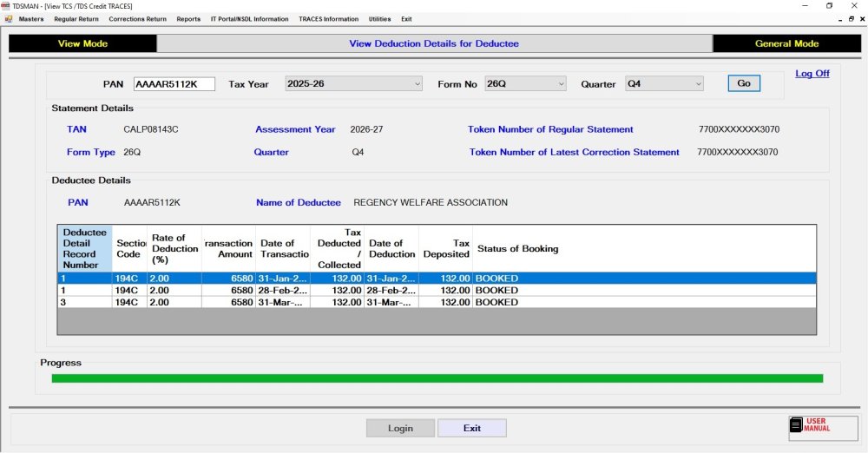Screen dimensions: 868x453
Task: Click Date of Deduction column header
Action: tap(391, 248)
